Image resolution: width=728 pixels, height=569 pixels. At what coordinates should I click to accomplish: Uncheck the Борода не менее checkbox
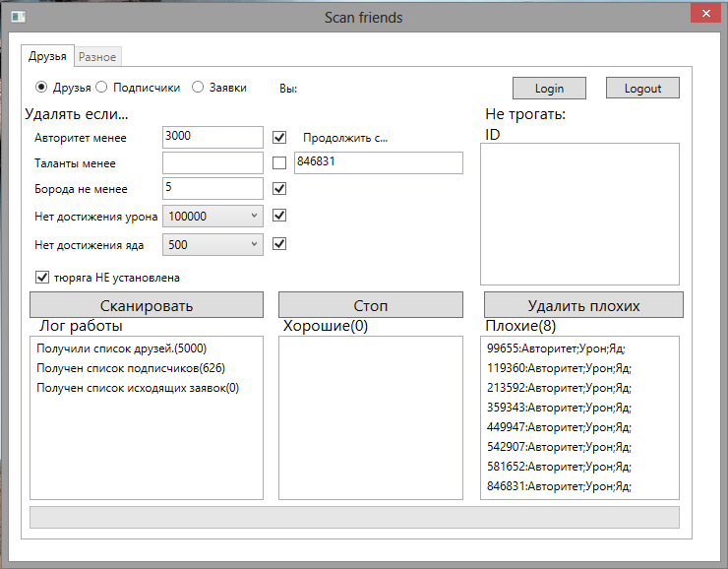coord(279,188)
